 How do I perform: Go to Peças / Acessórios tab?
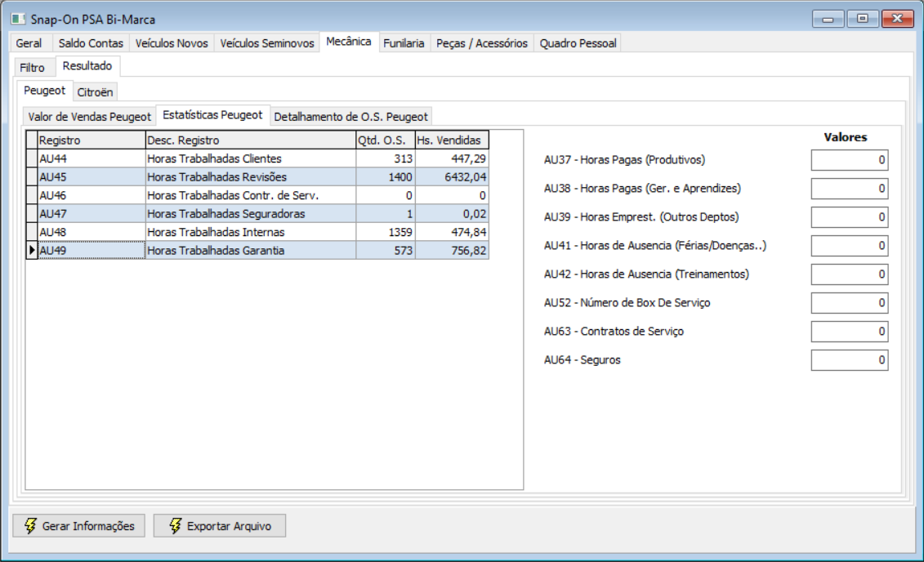482,43
